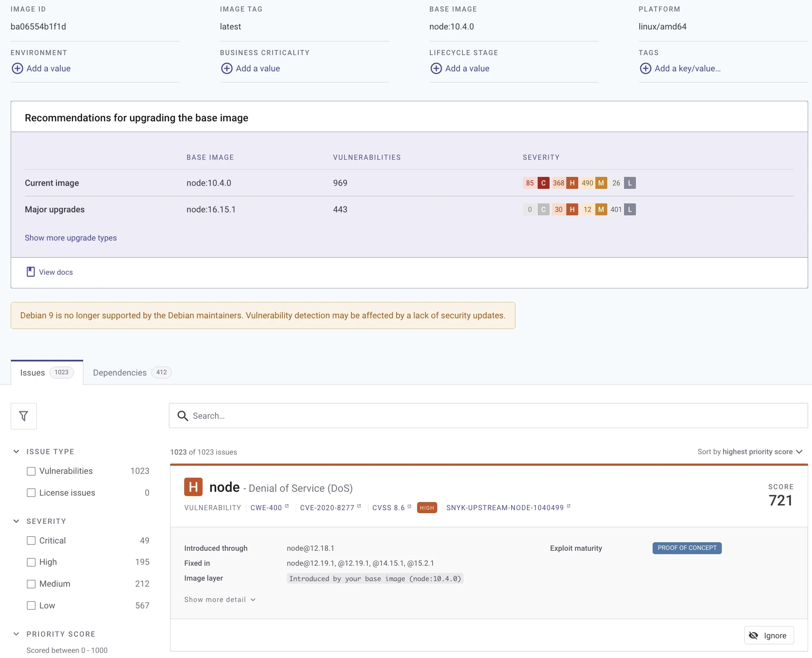The height and width of the screenshot is (658, 812).
Task: Click the HIGH CVSS severity label
Action: click(427, 508)
